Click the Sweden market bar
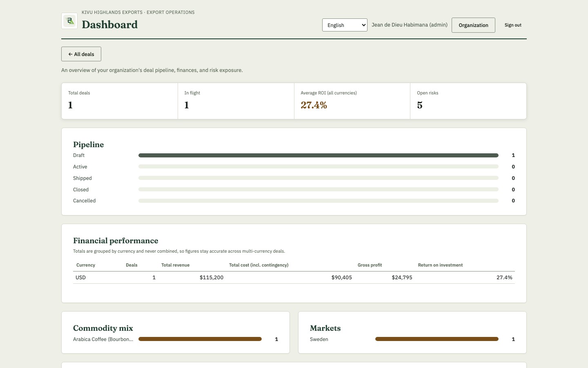This screenshot has height=368, width=588. 437,339
